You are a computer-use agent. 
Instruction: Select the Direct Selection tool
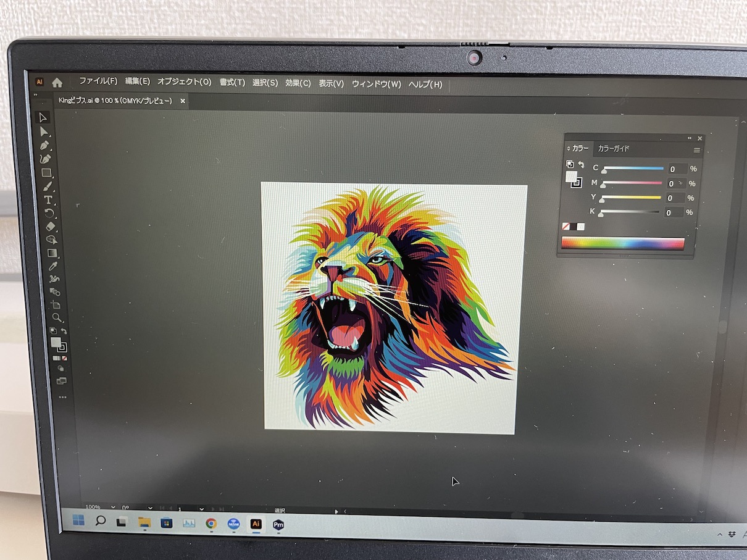pos(44,132)
